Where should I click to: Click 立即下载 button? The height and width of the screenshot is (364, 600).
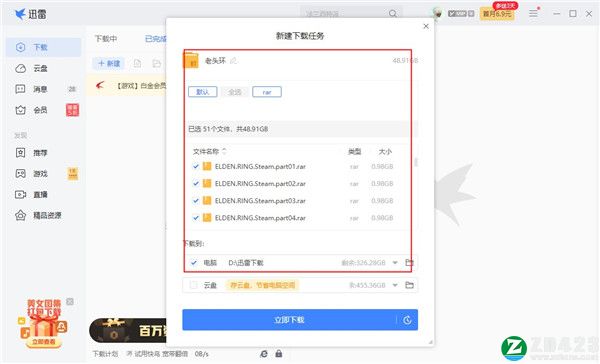289,320
